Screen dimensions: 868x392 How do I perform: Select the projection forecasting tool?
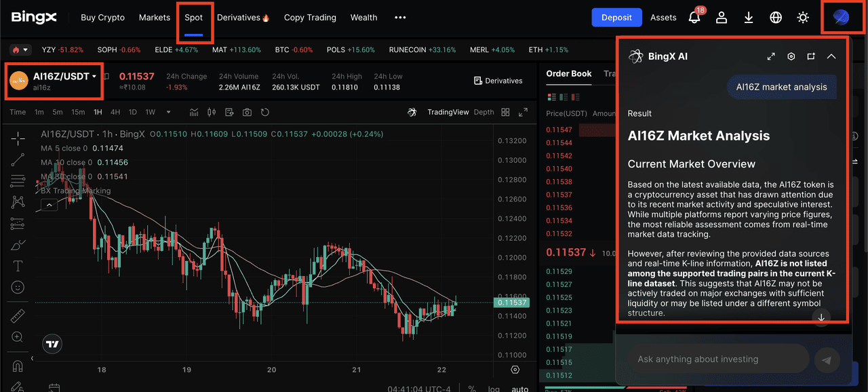click(x=18, y=223)
